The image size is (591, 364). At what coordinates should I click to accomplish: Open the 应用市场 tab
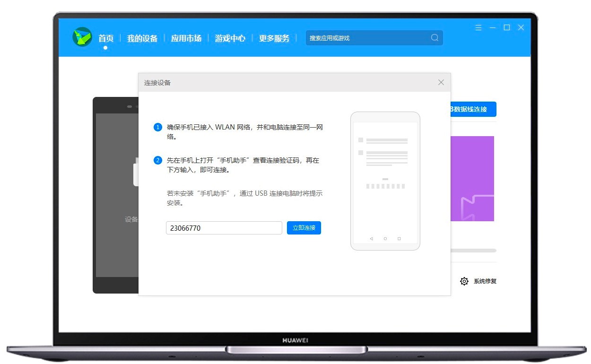pyautogui.click(x=186, y=38)
